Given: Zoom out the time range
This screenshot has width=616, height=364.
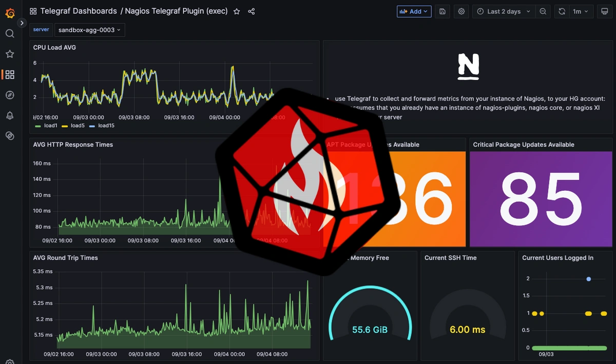Looking at the screenshot, I should [x=543, y=11].
